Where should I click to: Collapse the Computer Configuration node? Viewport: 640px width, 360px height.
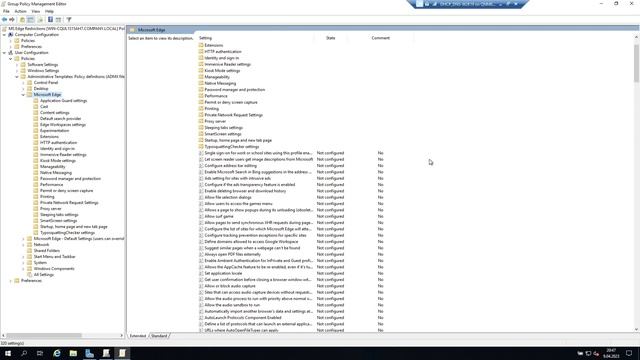(4, 35)
